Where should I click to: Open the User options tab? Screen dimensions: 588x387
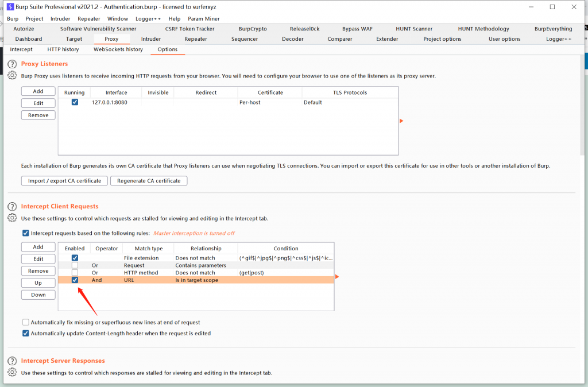click(504, 39)
